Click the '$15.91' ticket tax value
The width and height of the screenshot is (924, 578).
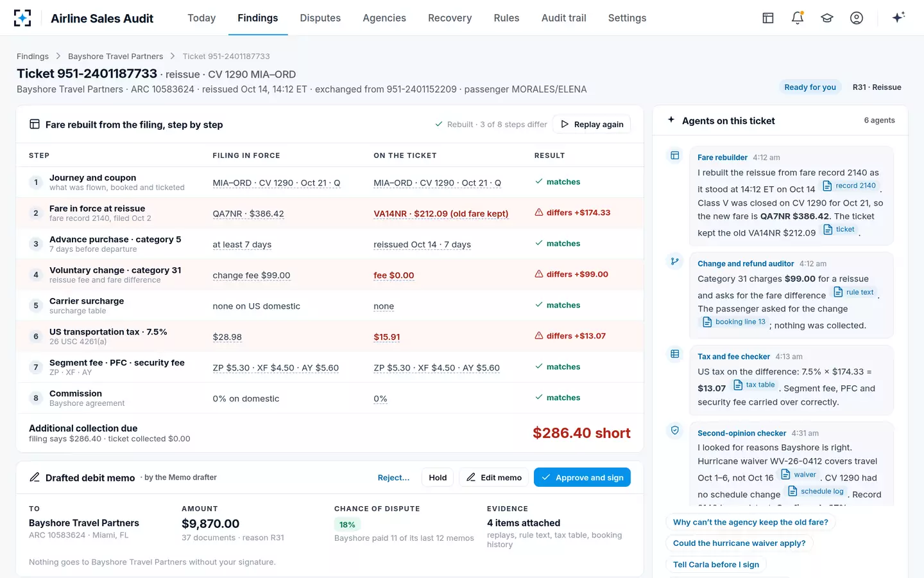pos(387,337)
